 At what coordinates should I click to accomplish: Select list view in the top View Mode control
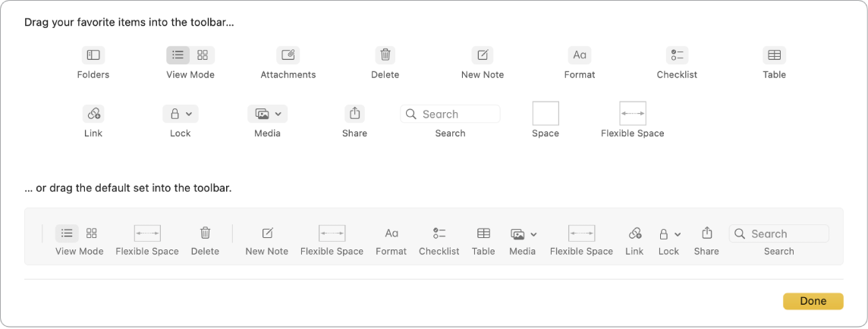[x=178, y=55]
